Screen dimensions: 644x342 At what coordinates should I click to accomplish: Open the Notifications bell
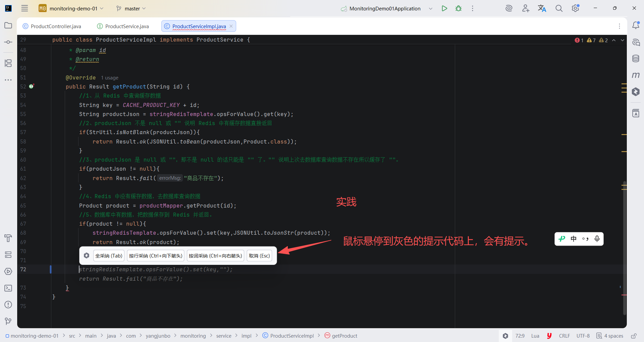point(636,25)
